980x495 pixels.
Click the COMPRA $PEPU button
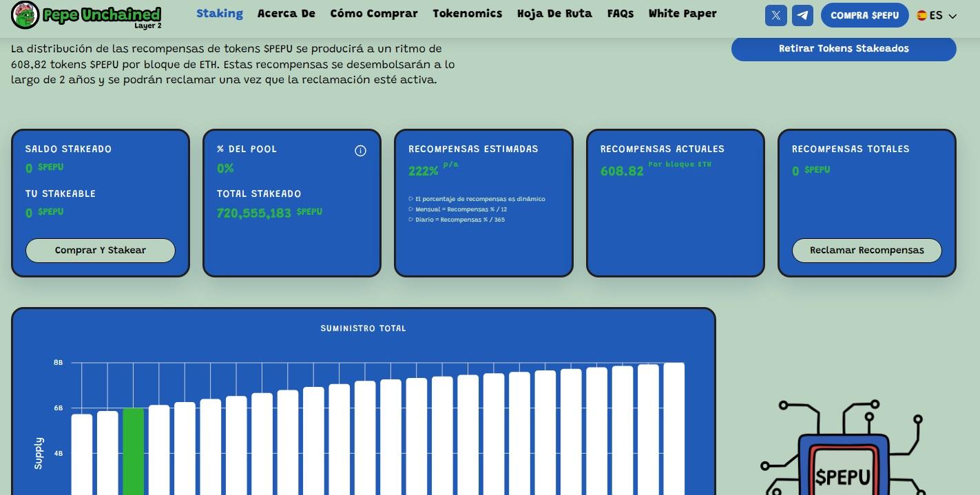(x=864, y=15)
